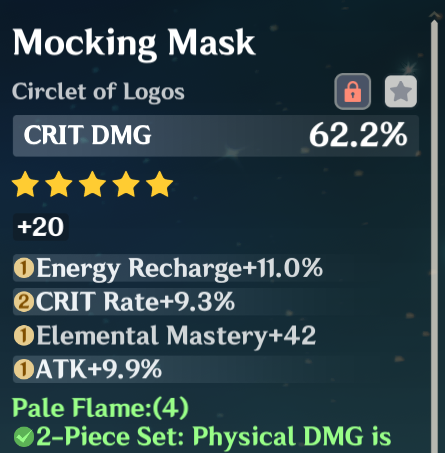
Task: Select the Elemental Mastery+42 substat row
Action: click(x=196, y=335)
